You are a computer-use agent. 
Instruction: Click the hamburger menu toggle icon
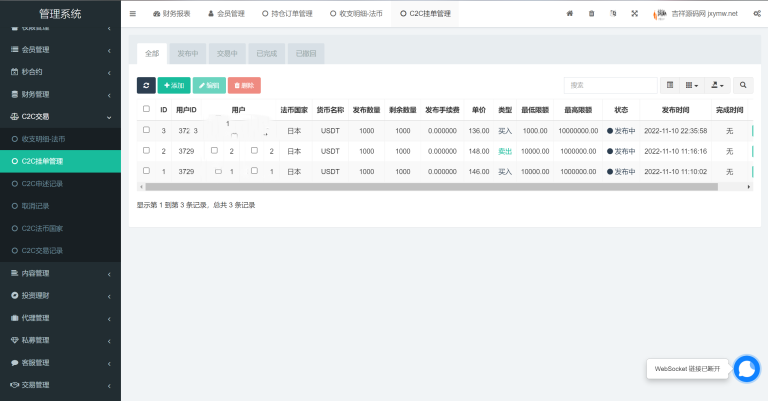(133, 14)
